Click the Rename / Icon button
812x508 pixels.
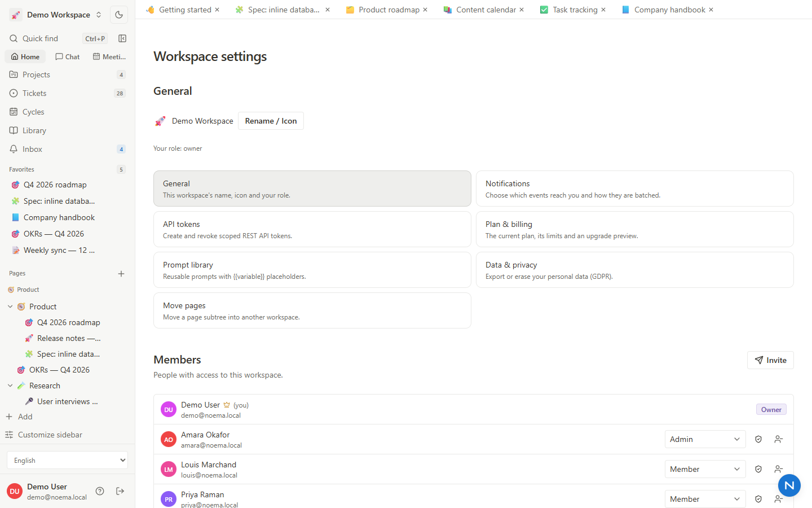[271, 121]
